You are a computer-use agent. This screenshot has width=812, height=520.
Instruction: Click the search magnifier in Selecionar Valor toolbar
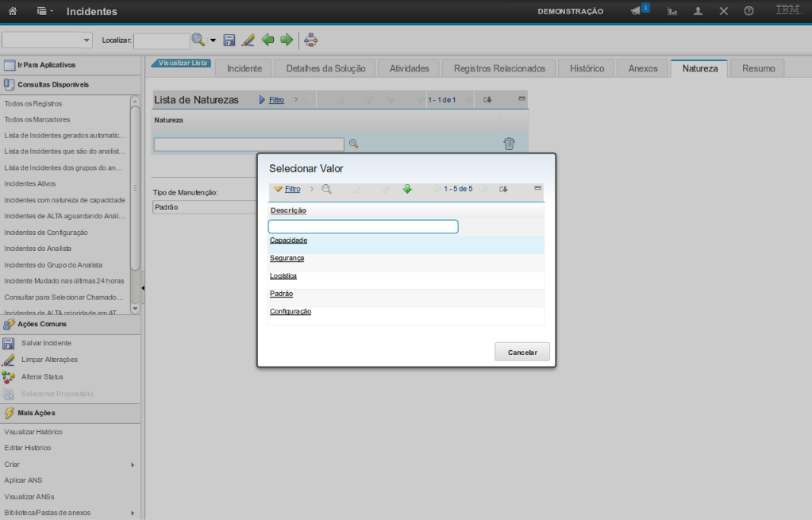326,189
